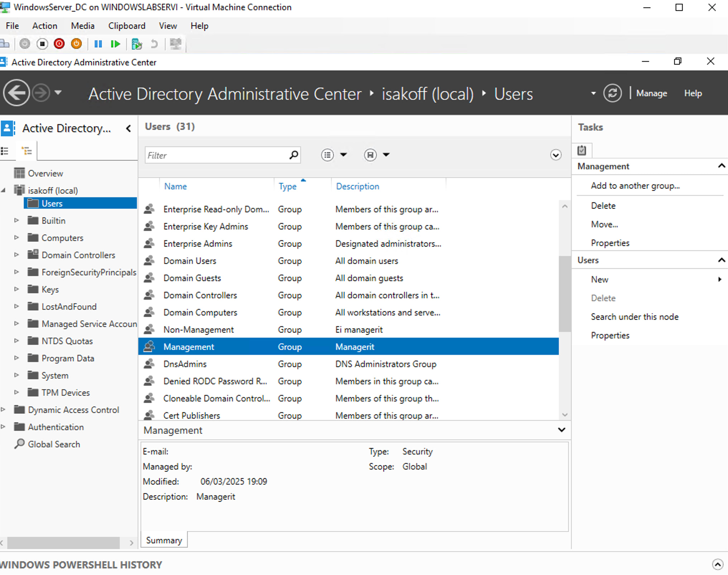728x575 pixels.
Task: Collapse the Active Directory navigation pane
Action: click(129, 128)
